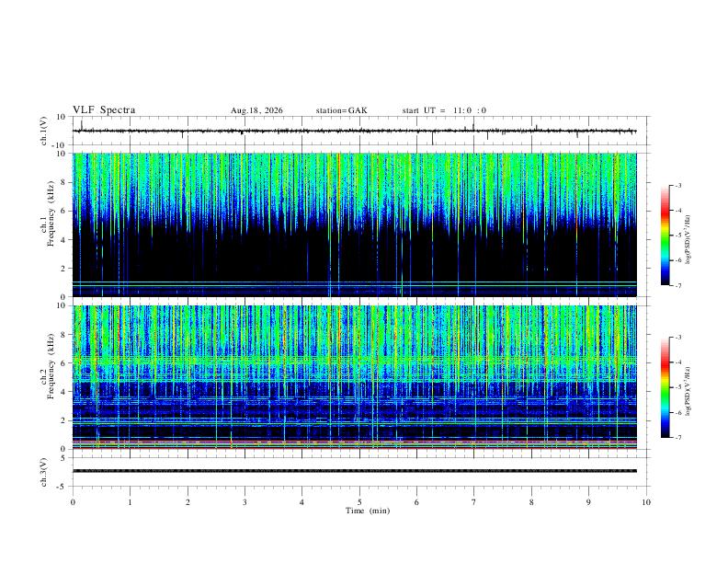Image resolution: width=728 pixels, height=563 pixels.
Task: Click the 9 minute tick label
Action: tap(588, 502)
